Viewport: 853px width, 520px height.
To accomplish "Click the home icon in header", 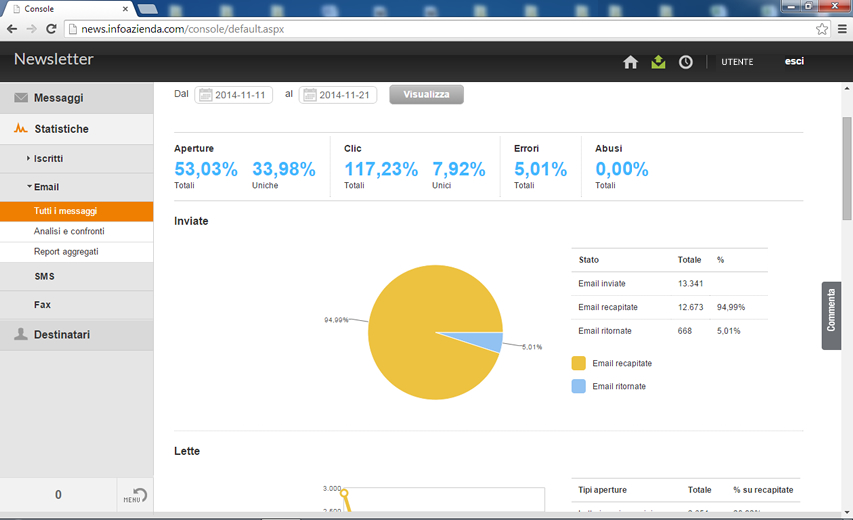I will point(630,62).
